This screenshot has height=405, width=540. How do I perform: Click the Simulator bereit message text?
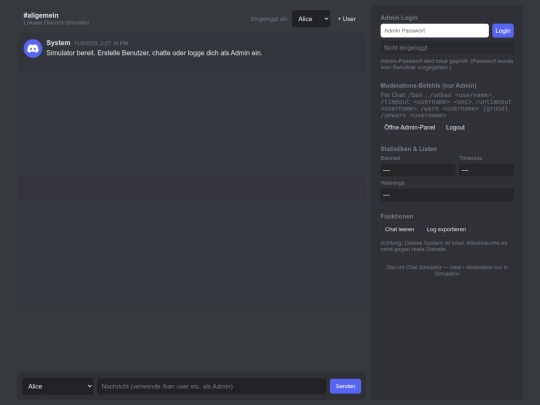(154, 53)
